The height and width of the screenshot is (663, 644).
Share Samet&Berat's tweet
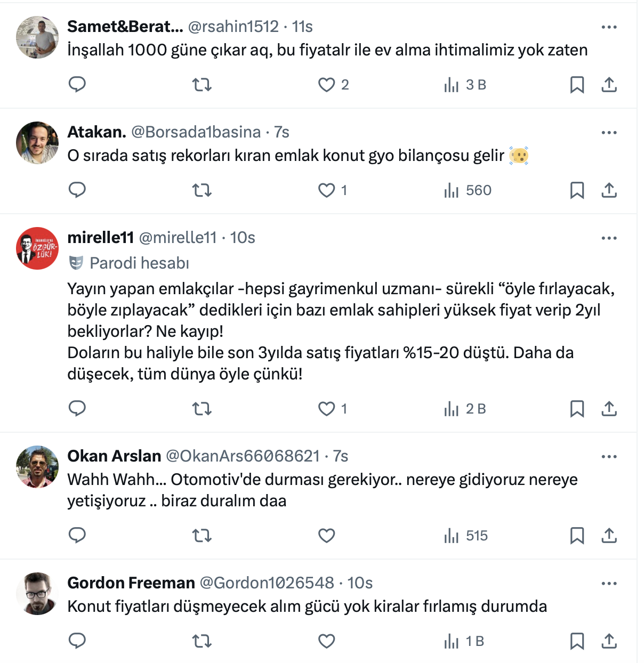(x=609, y=84)
